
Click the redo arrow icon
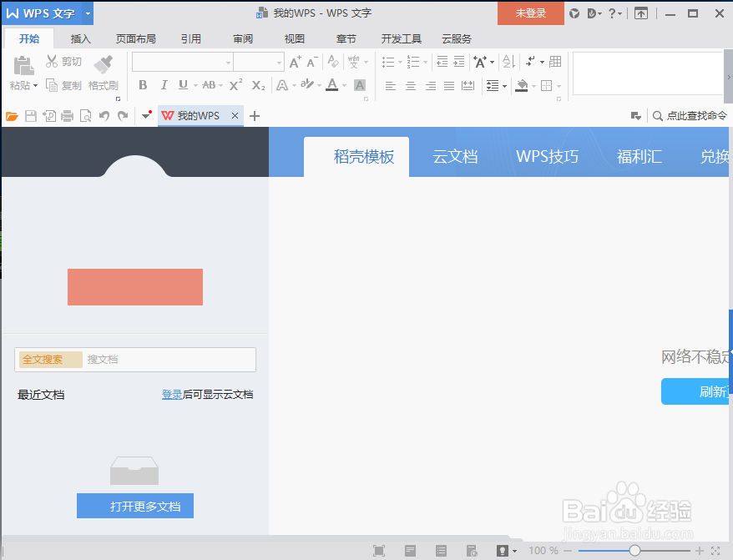click(123, 116)
